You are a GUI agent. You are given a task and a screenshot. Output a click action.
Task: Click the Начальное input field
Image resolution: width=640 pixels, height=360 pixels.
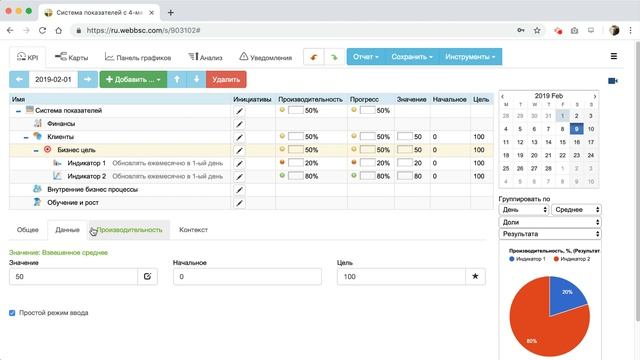[247, 276]
